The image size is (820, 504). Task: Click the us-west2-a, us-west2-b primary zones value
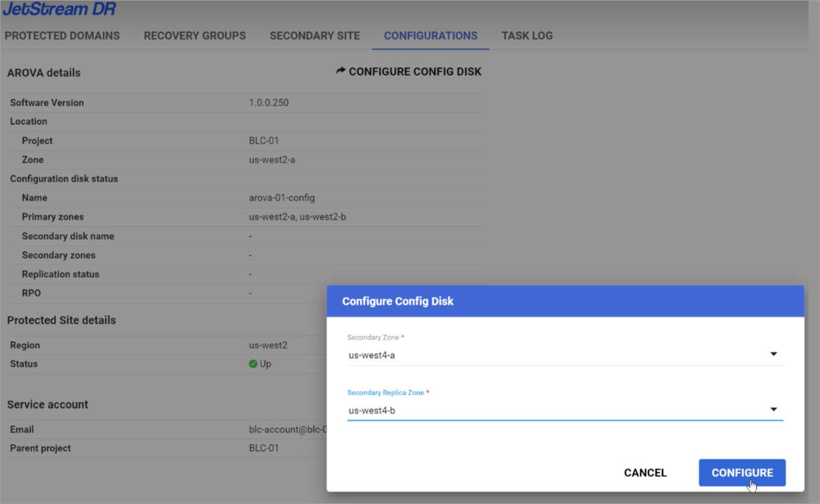(x=297, y=217)
